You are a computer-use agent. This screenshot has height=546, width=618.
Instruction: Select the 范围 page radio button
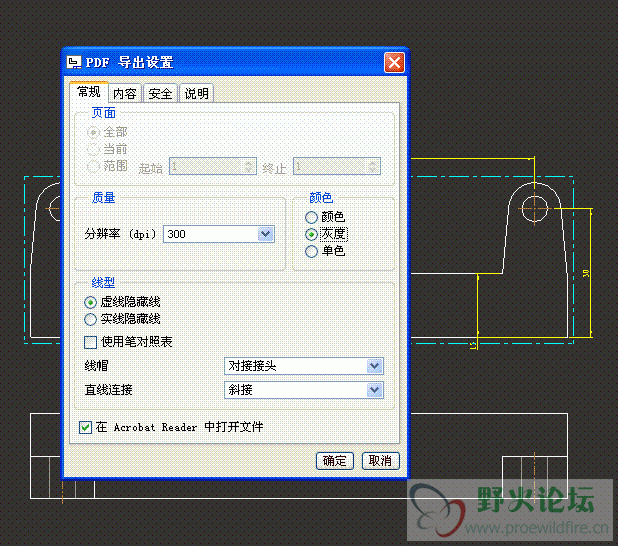point(93,166)
